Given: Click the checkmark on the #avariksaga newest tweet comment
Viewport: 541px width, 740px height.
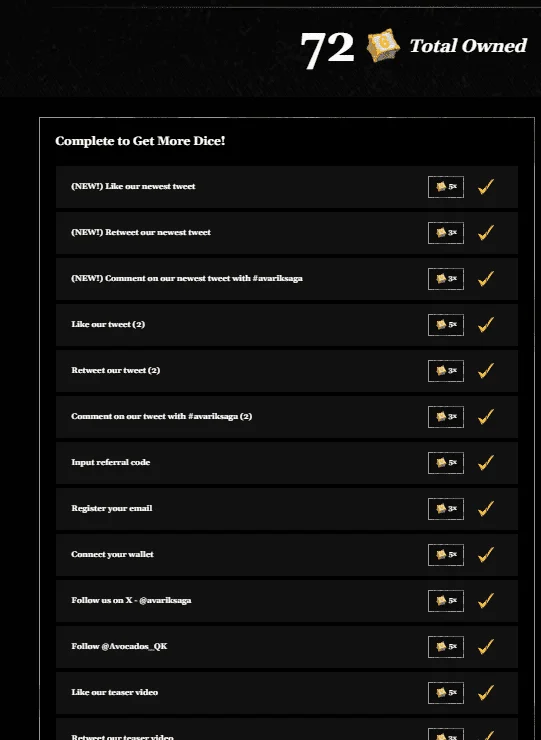Looking at the screenshot, I should coord(486,278).
